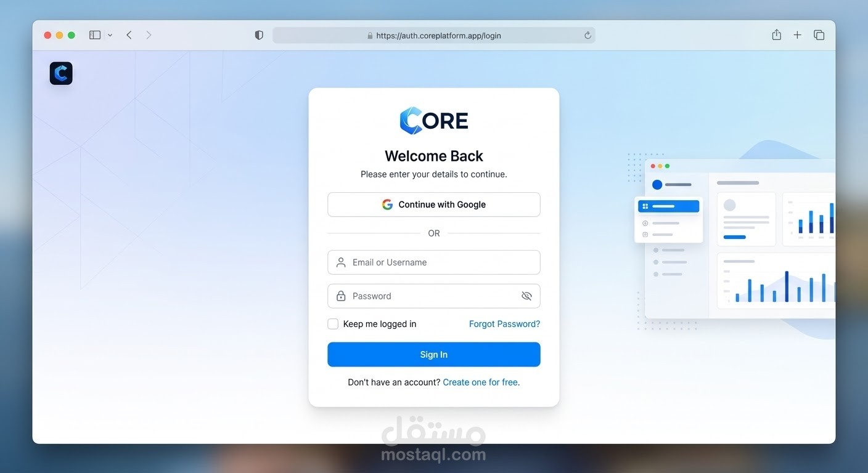Screen dimensions: 868x473
Task: Click the 'Please enter your details to continue.' text
Action: tap(434, 174)
